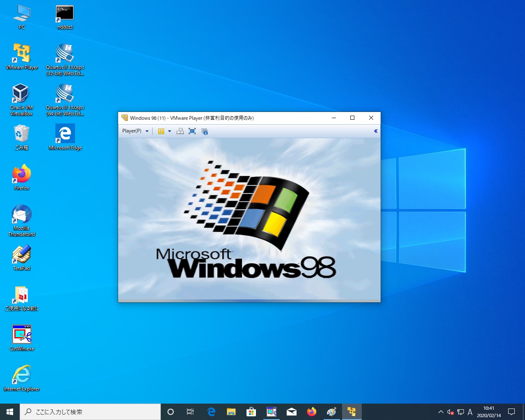
Task: Select the Microsoft Edge desktop shortcut
Action: (65, 137)
